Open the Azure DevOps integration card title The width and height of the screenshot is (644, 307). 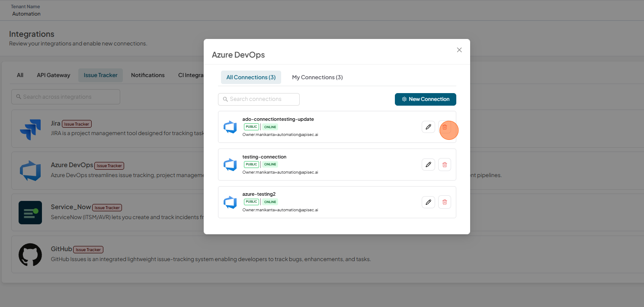click(72, 165)
